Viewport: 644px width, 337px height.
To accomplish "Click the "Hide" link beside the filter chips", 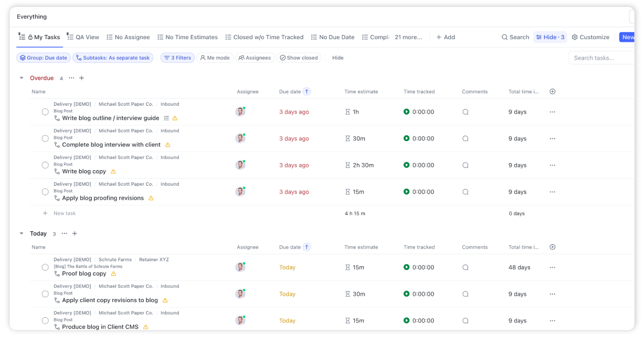I will (x=338, y=57).
